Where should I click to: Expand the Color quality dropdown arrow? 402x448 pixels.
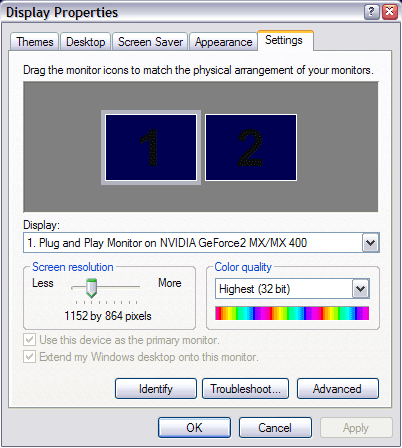coord(360,289)
